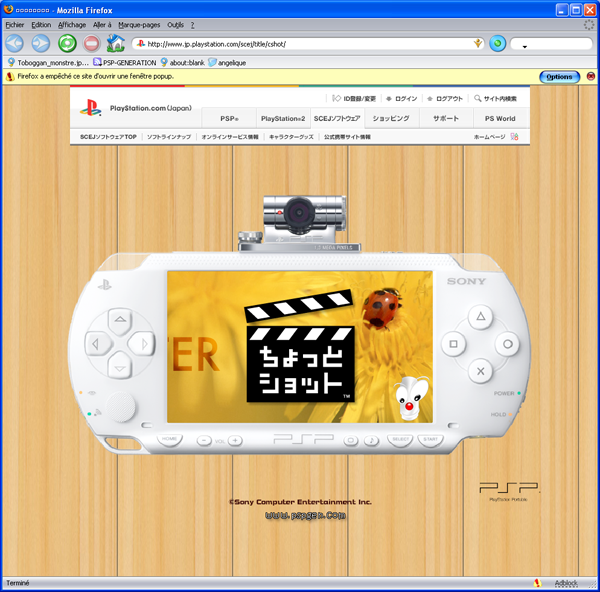600x592 pixels.
Task: Open the about:blank bookmark
Action: click(x=183, y=63)
